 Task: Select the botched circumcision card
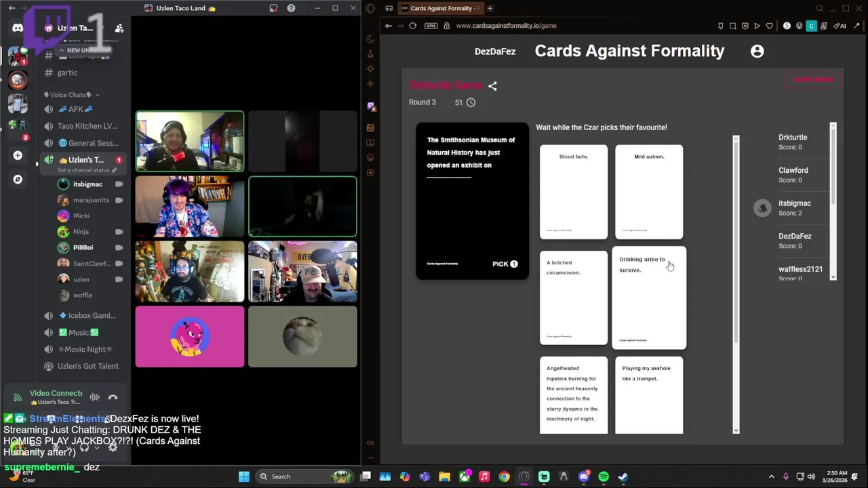pyautogui.click(x=574, y=298)
